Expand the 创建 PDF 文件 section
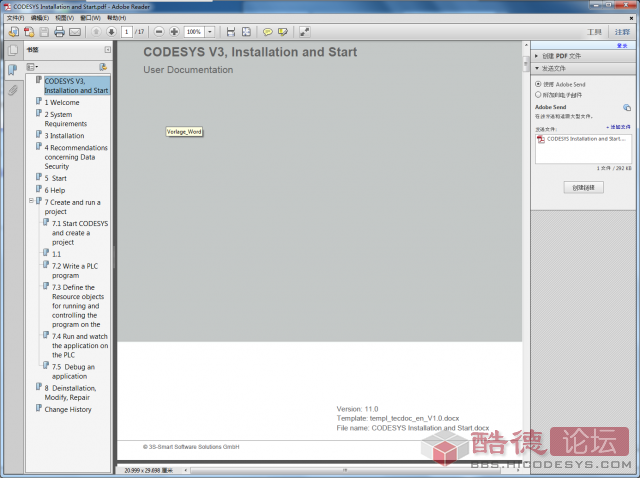The width and height of the screenshot is (640, 478). (537, 56)
